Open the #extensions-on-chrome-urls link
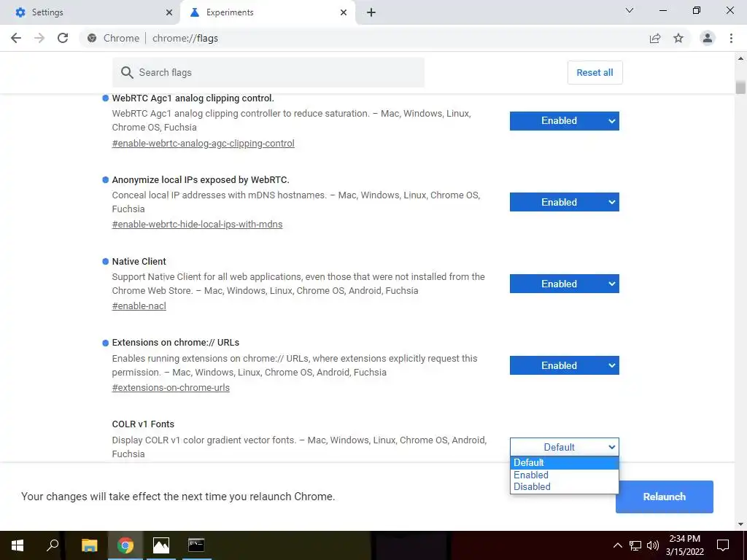Viewport: 747px width, 560px height. [171, 388]
